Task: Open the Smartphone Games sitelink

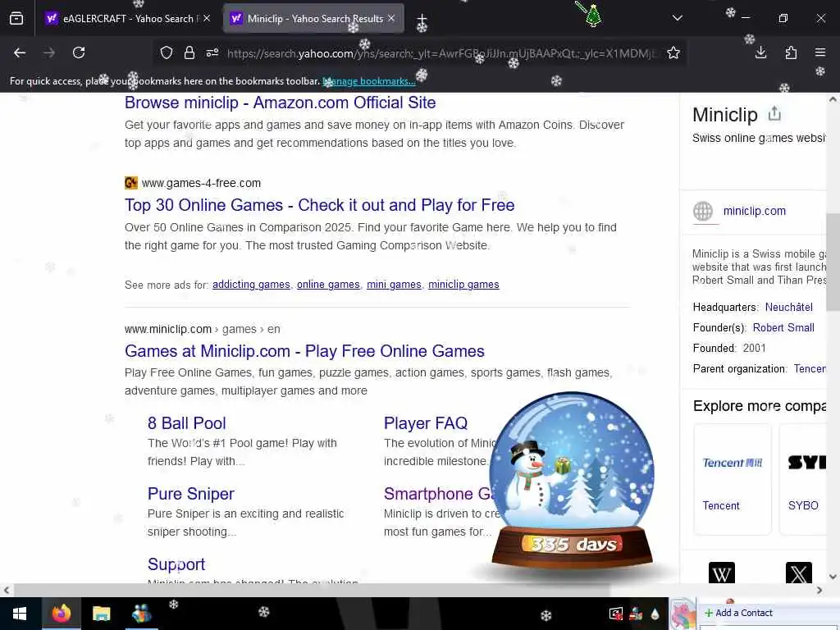Action: 440,493
